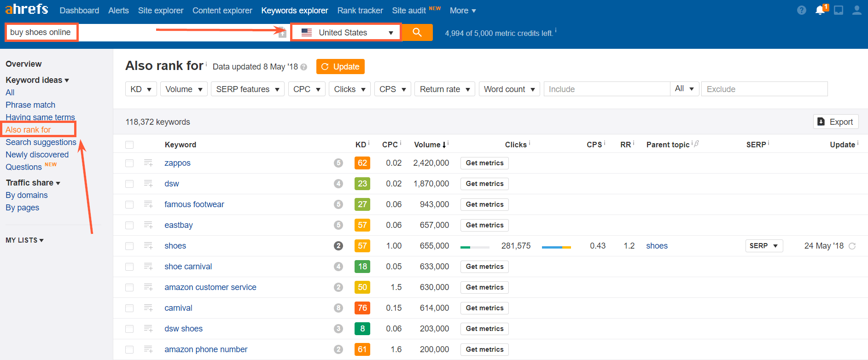Export the keyword list
The height and width of the screenshot is (360, 868).
(x=836, y=122)
